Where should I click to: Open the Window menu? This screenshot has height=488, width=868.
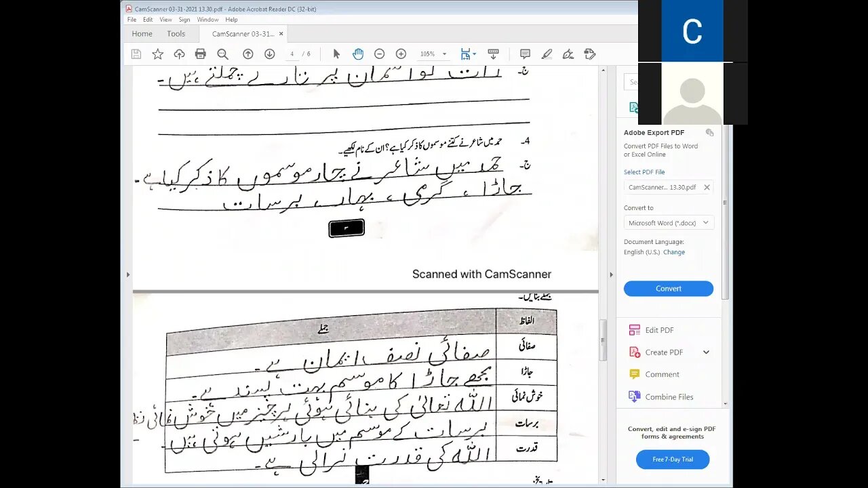(x=208, y=20)
